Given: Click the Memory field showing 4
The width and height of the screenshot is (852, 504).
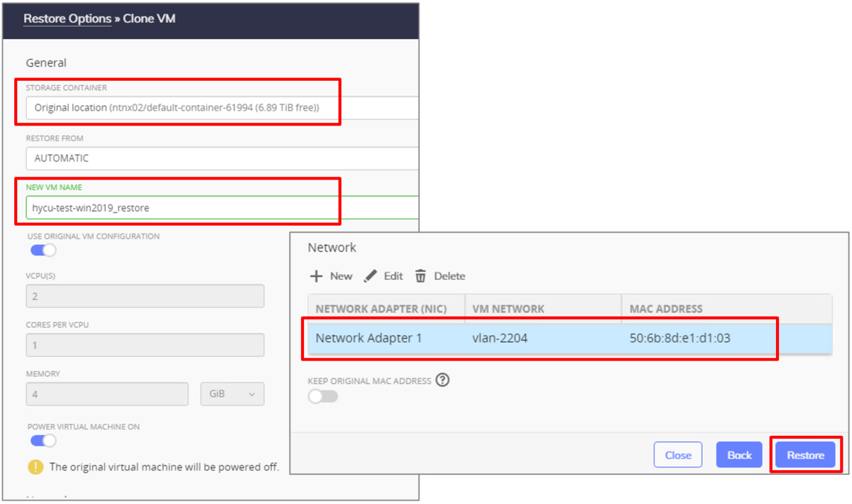Looking at the screenshot, I should (107, 394).
